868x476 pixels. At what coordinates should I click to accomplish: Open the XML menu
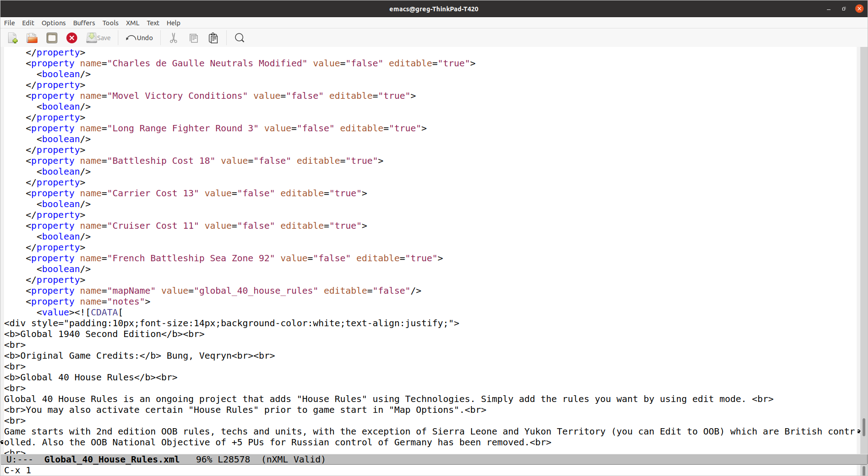tap(132, 23)
